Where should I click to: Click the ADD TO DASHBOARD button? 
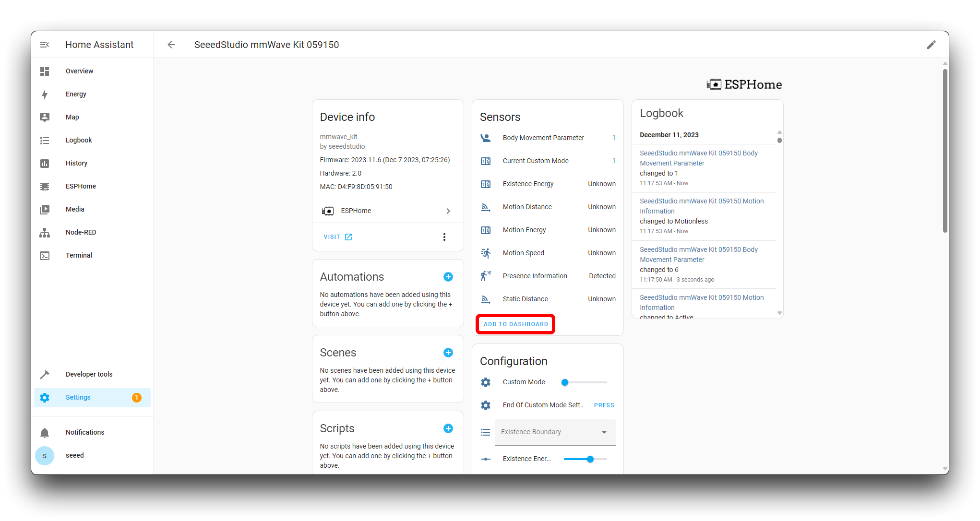click(x=515, y=324)
